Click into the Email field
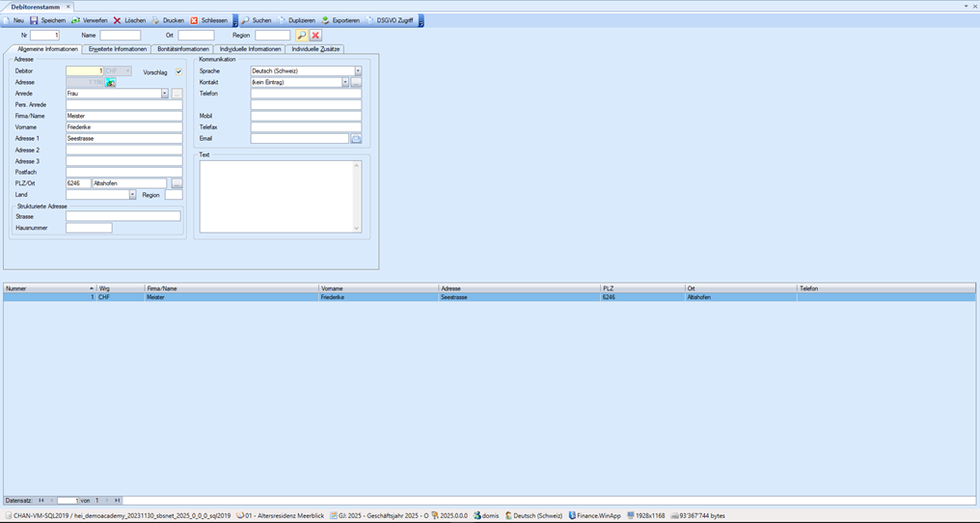This screenshot has width=980, height=523. (x=300, y=139)
